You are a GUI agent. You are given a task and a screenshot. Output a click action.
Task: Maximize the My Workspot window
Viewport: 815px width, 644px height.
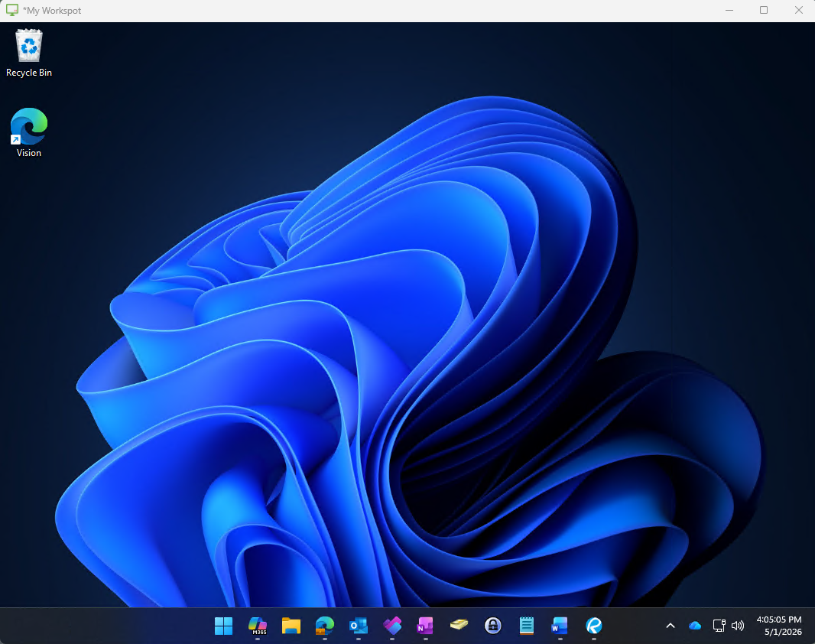(764, 10)
